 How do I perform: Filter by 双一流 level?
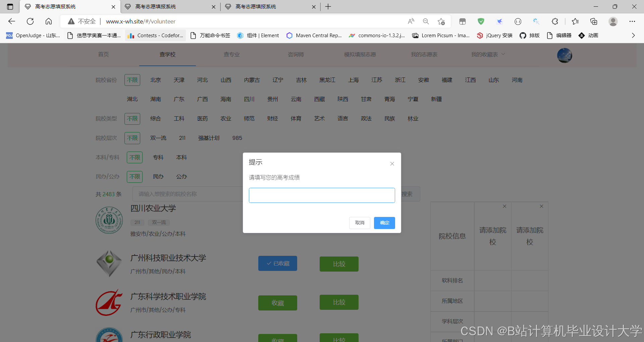(158, 138)
